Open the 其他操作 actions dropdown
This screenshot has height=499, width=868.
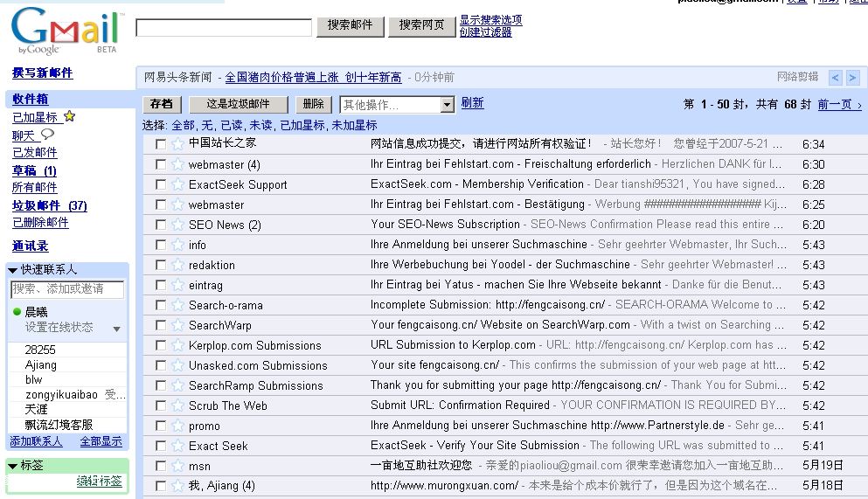point(397,105)
